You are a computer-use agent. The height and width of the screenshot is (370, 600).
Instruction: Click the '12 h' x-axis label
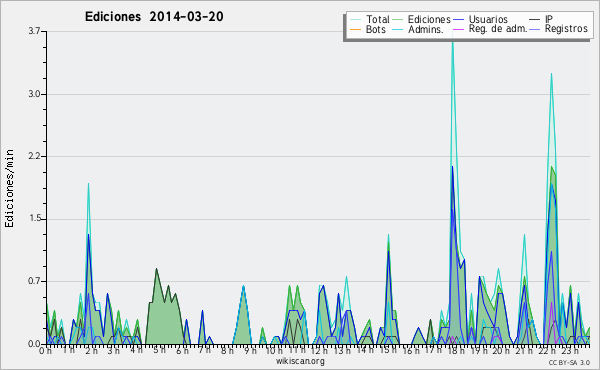tap(319, 351)
